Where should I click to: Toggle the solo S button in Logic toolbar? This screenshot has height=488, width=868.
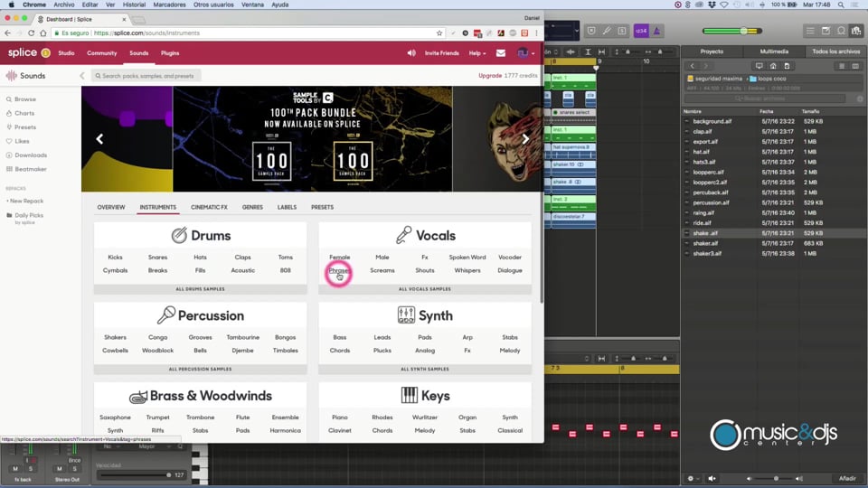(622, 31)
